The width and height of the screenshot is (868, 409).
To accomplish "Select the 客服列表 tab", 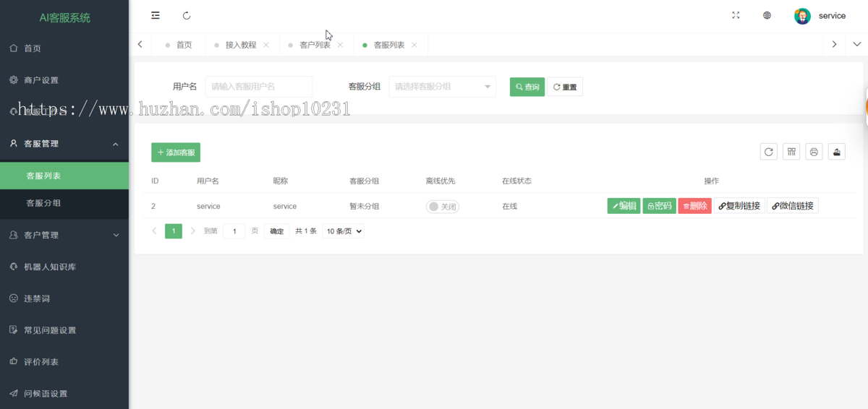I will [388, 45].
